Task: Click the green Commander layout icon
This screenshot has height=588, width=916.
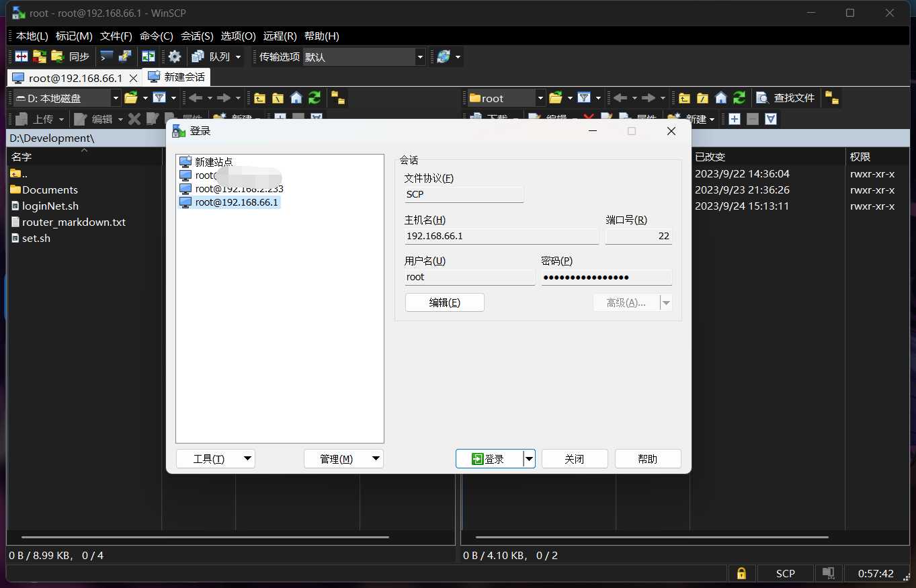Action: (148, 56)
